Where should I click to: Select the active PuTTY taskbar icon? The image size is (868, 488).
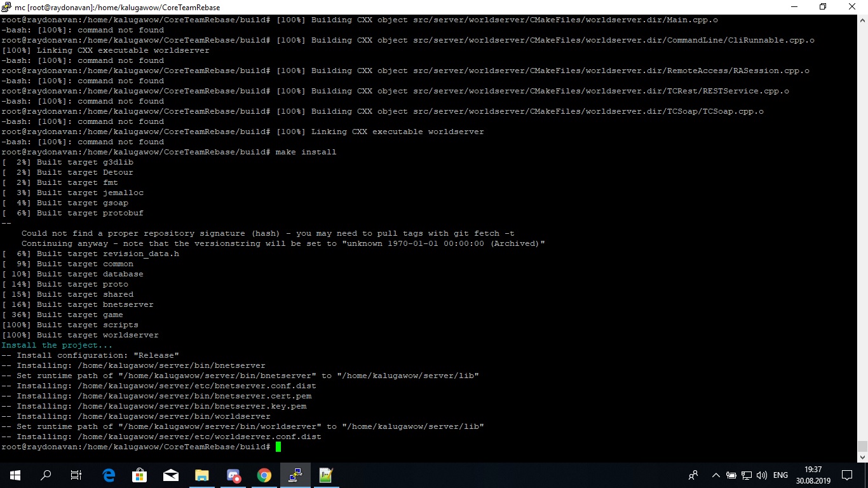(x=295, y=475)
